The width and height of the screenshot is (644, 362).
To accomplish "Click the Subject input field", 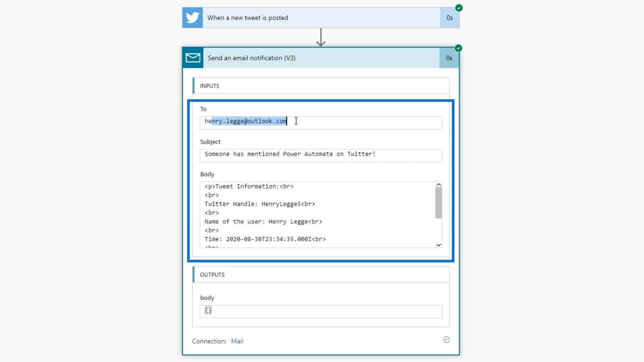I will click(x=321, y=156).
